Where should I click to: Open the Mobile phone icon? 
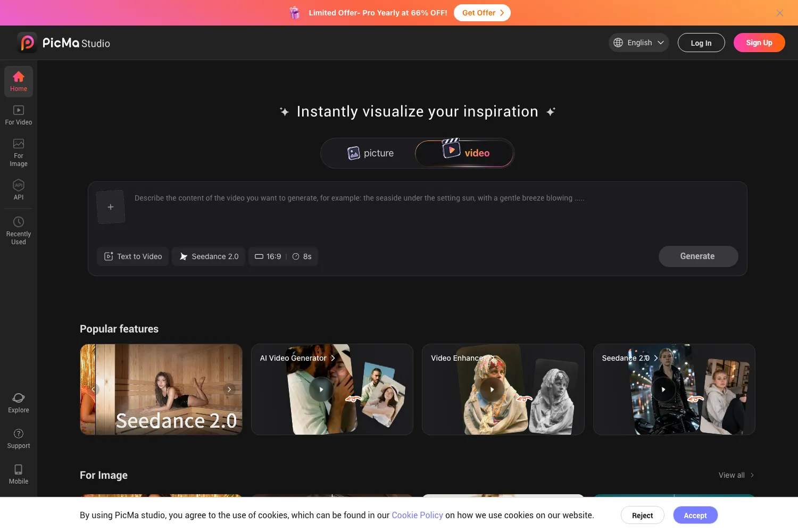click(19, 469)
